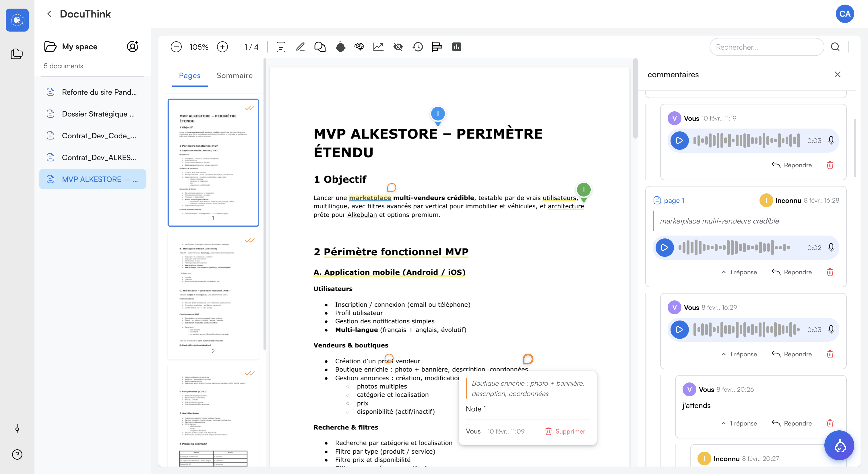Open the help question mark icon

click(x=17, y=454)
